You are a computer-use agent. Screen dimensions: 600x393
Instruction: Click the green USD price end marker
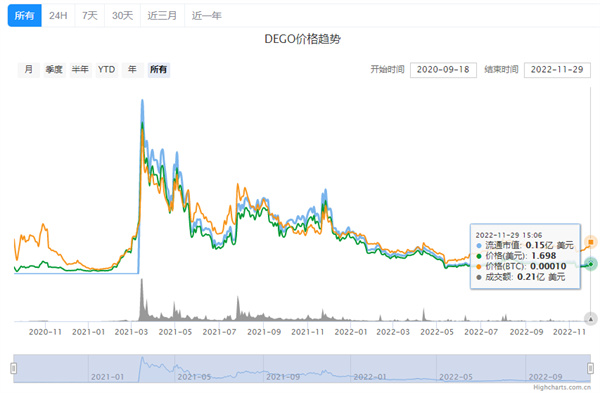(x=591, y=264)
